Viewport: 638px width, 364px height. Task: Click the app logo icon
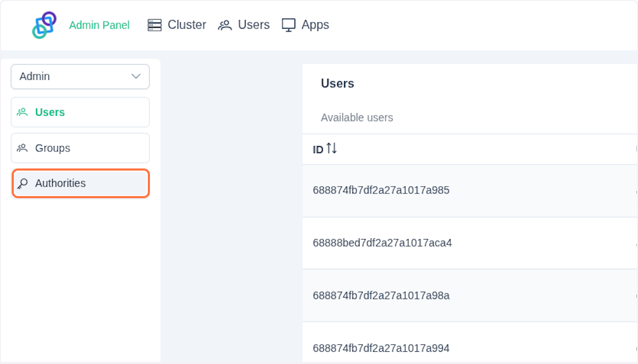click(x=44, y=25)
